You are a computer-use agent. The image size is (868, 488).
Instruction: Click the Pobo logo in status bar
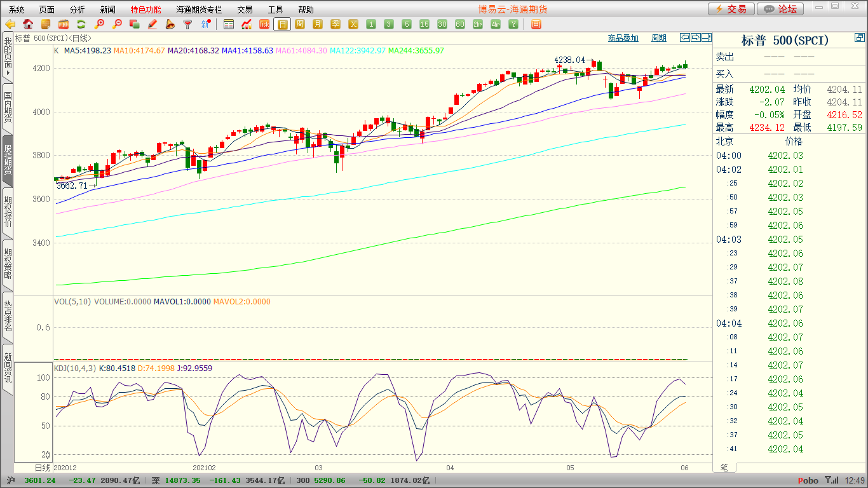[808, 480]
